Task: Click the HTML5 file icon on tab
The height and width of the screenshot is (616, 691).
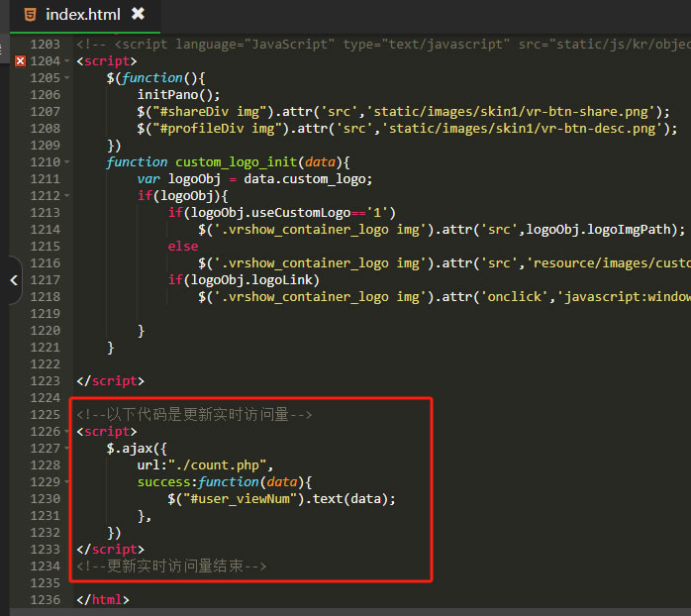Action: pyautogui.click(x=31, y=14)
